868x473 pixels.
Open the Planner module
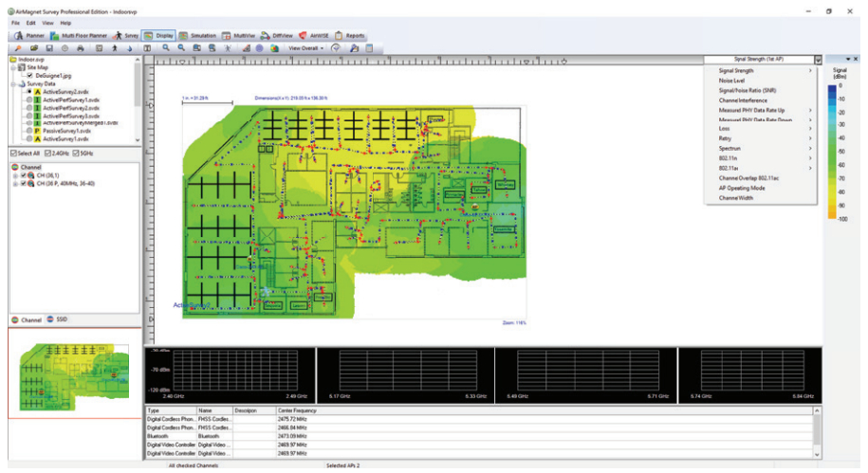(28, 35)
